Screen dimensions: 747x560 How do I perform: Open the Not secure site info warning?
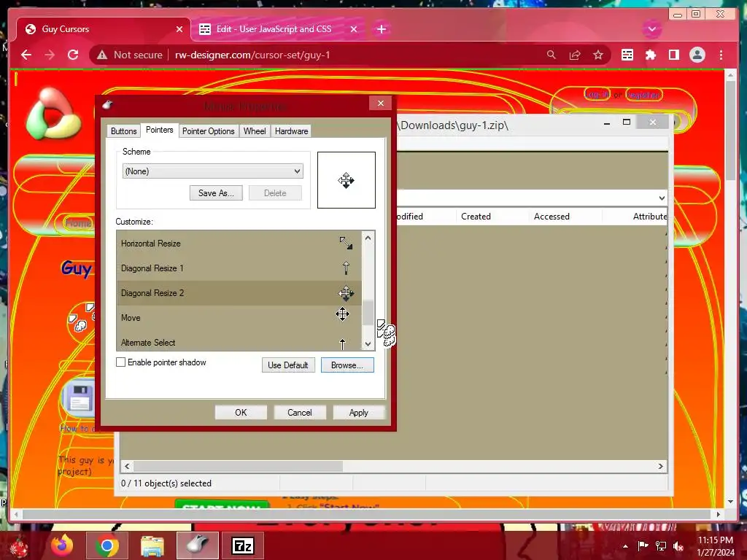(129, 55)
